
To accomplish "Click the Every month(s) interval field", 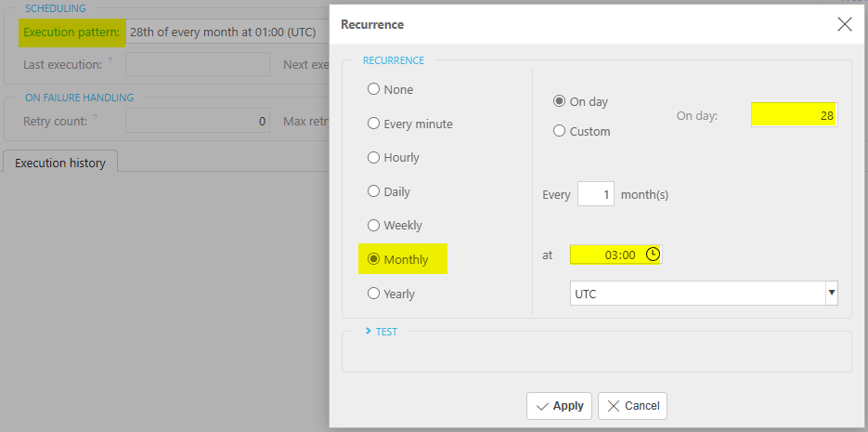I will 595,194.
